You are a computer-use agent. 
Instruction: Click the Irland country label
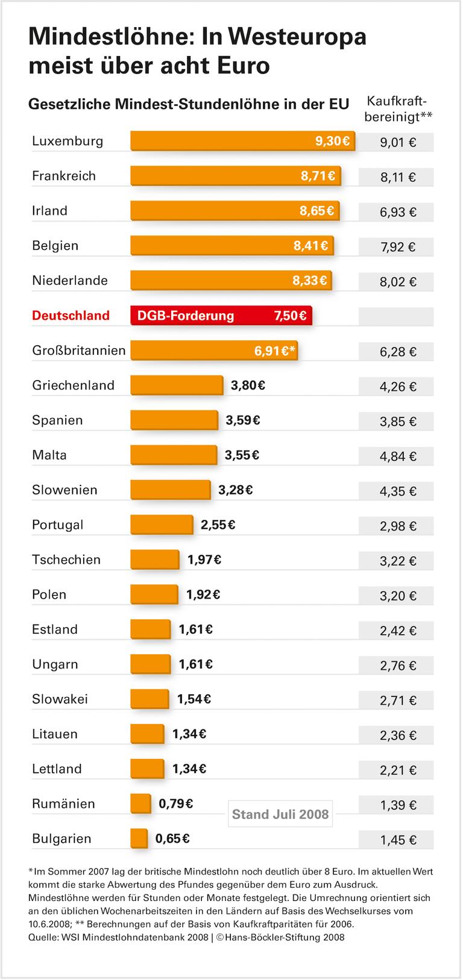point(49,211)
